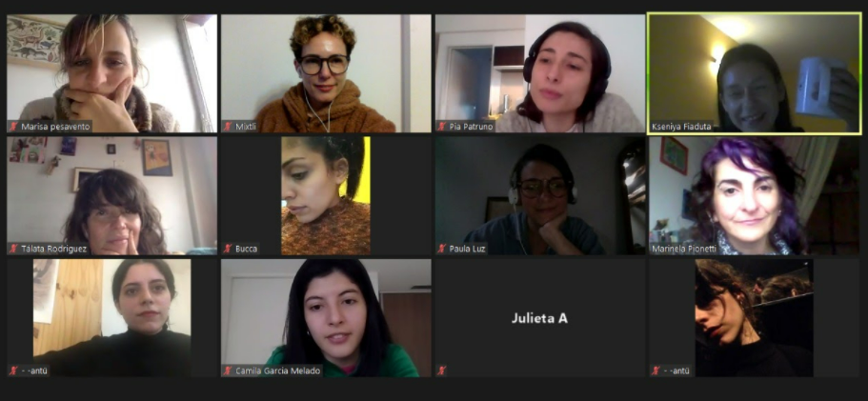Select Paula Luz's video tile

click(539, 196)
